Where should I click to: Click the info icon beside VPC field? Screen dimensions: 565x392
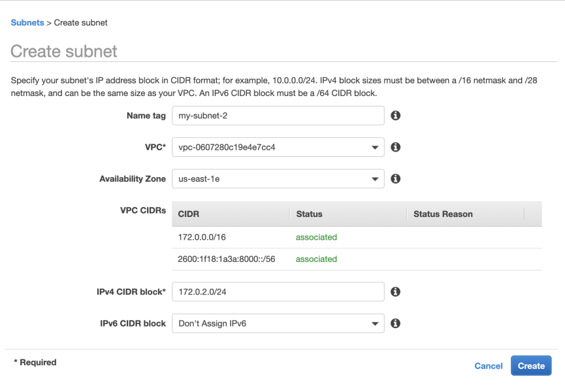point(395,147)
